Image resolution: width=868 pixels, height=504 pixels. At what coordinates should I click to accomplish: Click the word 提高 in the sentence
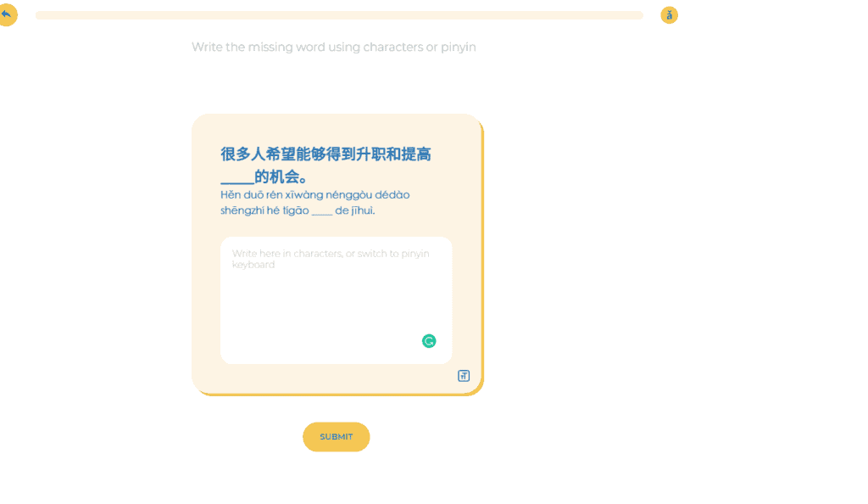click(416, 154)
